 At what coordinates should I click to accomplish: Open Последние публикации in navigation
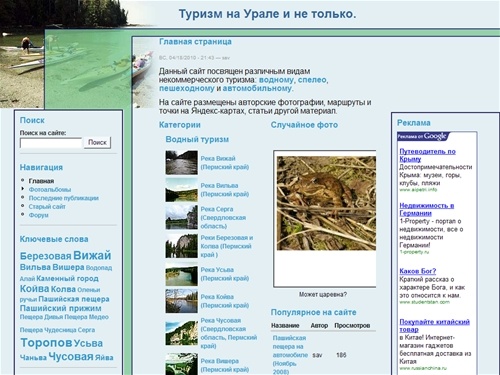click(64, 198)
